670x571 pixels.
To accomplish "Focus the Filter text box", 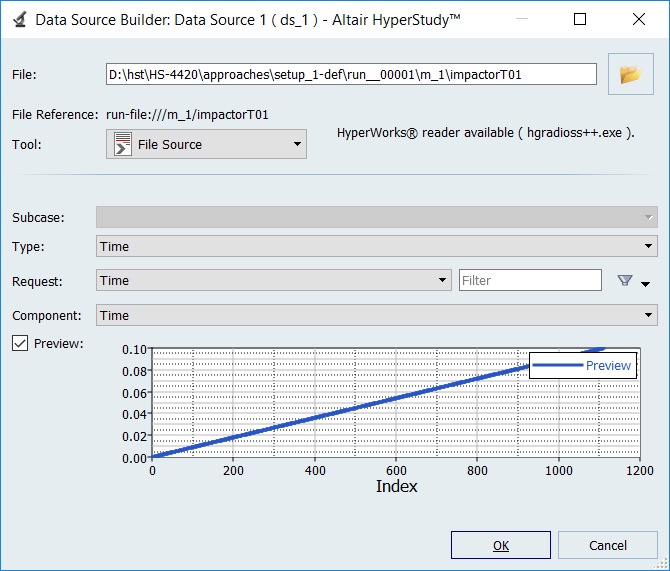I will pos(530,280).
